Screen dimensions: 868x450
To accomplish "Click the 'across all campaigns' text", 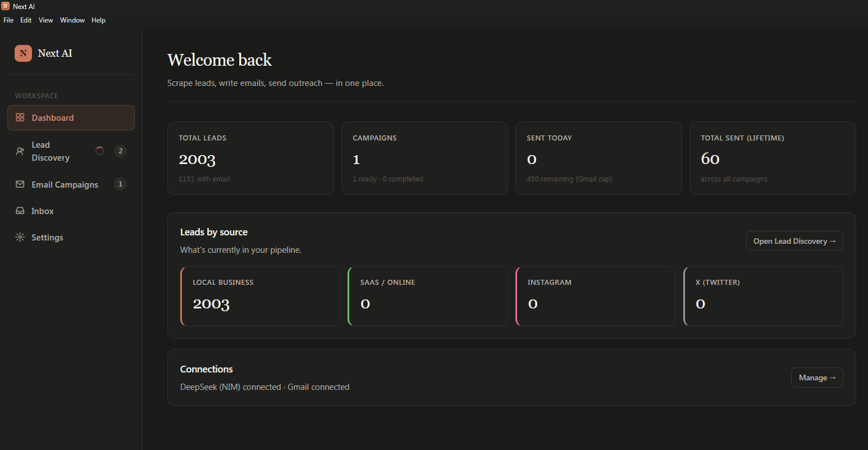I will pyautogui.click(x=734, y=179).
